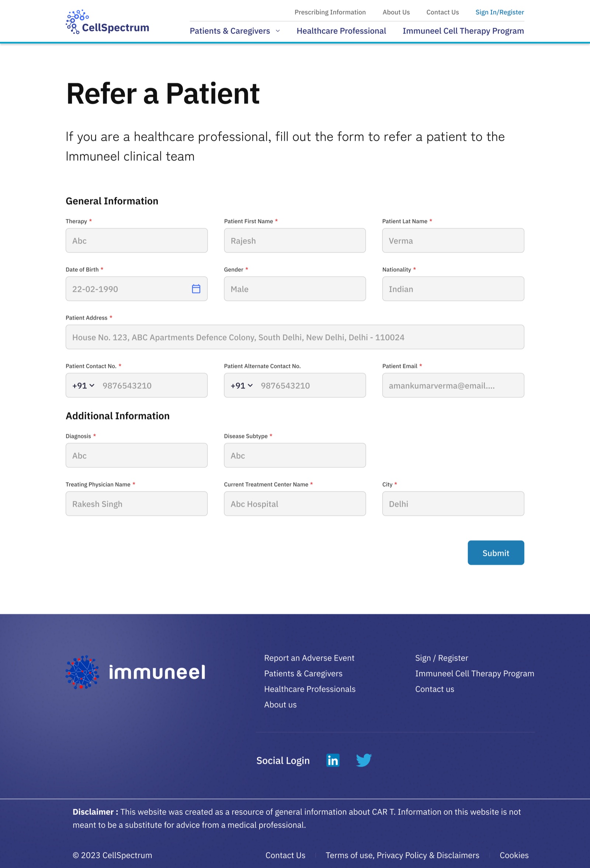Go home via the CellSpectrum logo
This screenshot has height=868, width=590.
click(x=107, y=22)
